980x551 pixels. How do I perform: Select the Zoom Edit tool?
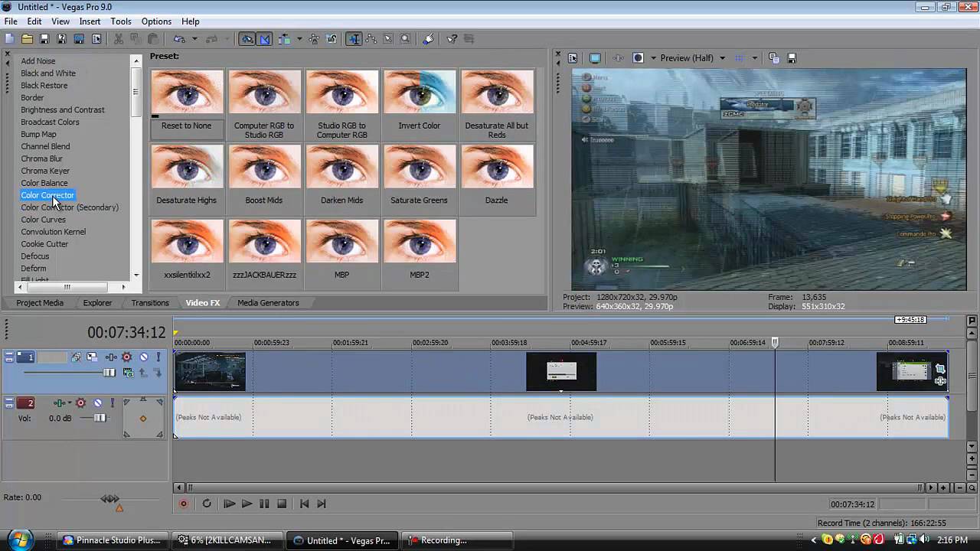pyautogui.click(x=405, y=39)
